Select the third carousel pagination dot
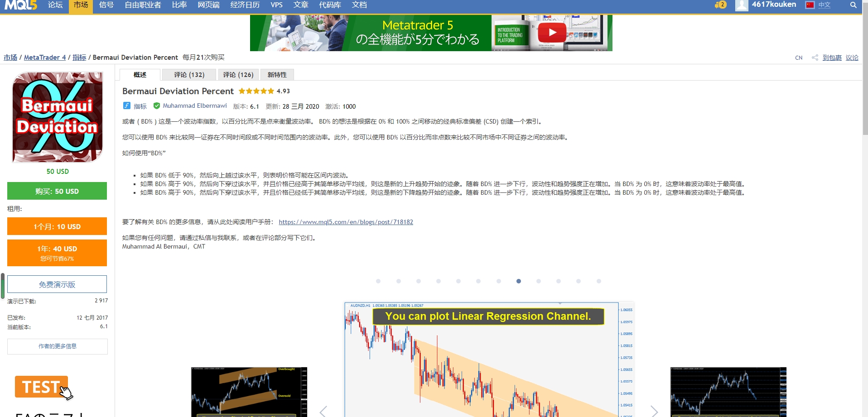Viewport: 868px width, 417px height. click(x=419, y=281)
